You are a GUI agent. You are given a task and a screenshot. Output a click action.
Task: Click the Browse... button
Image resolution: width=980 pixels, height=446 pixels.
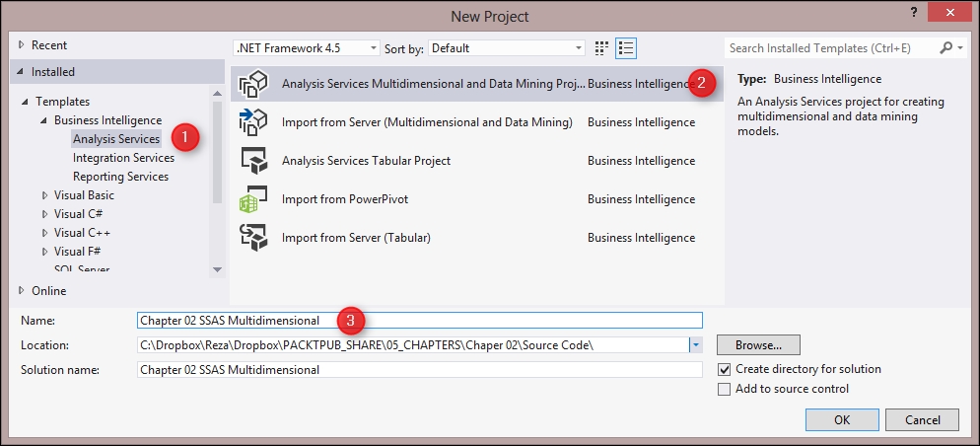pyautogui.click(x=758, y=344)
